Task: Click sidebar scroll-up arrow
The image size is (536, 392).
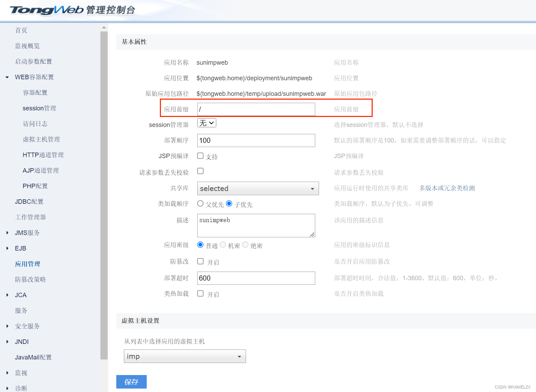Action: [104, 27]
